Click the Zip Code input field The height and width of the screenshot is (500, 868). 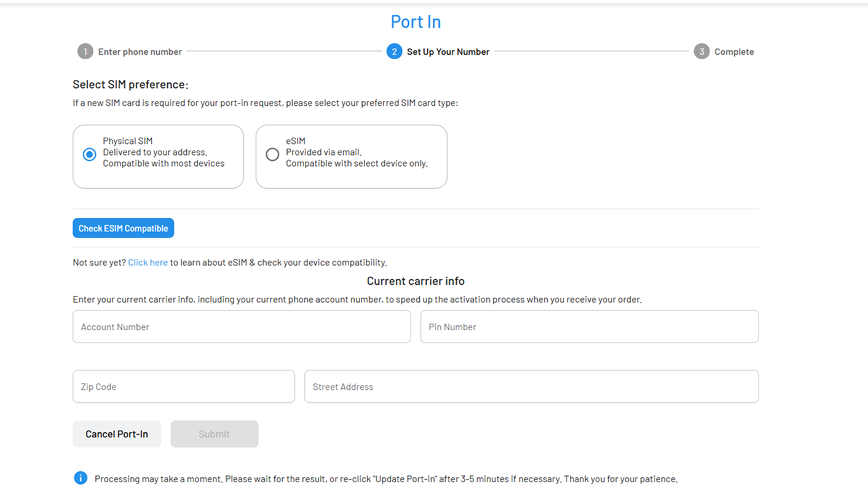tap(183, 386)
